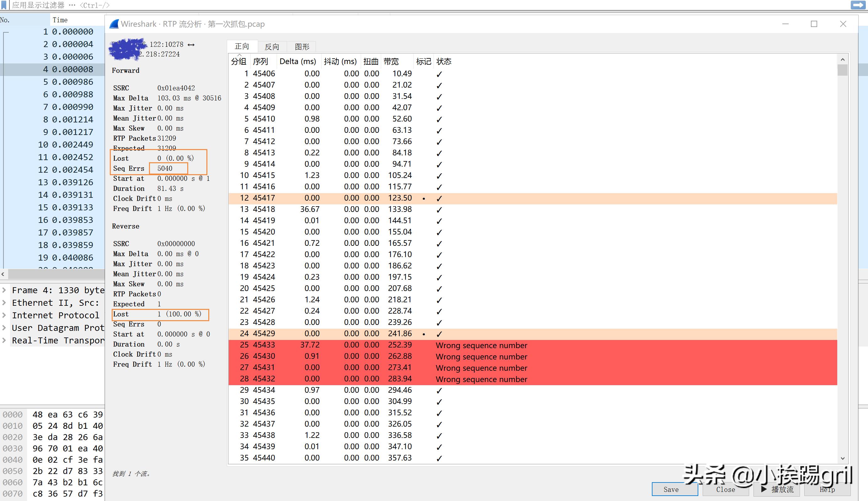Expand the Frame 4 tree node
868x501 pixels.
click(x=4, y=290)
